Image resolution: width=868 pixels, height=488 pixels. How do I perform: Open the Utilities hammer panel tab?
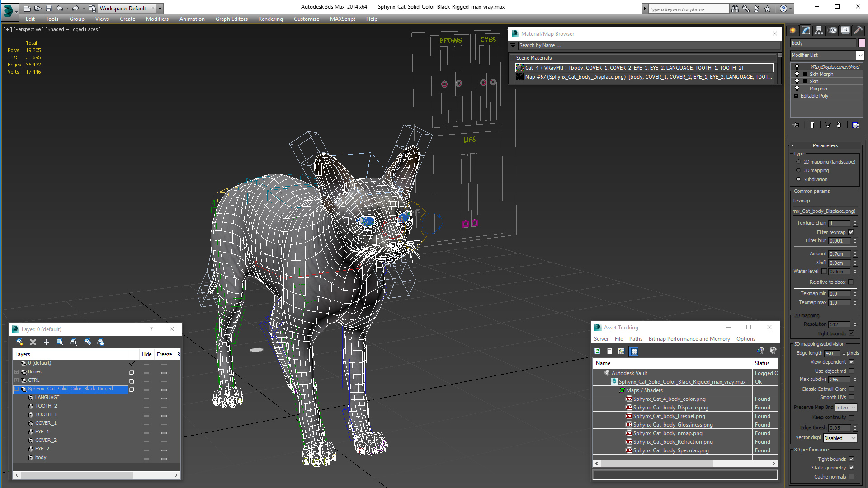coord(859,30)
